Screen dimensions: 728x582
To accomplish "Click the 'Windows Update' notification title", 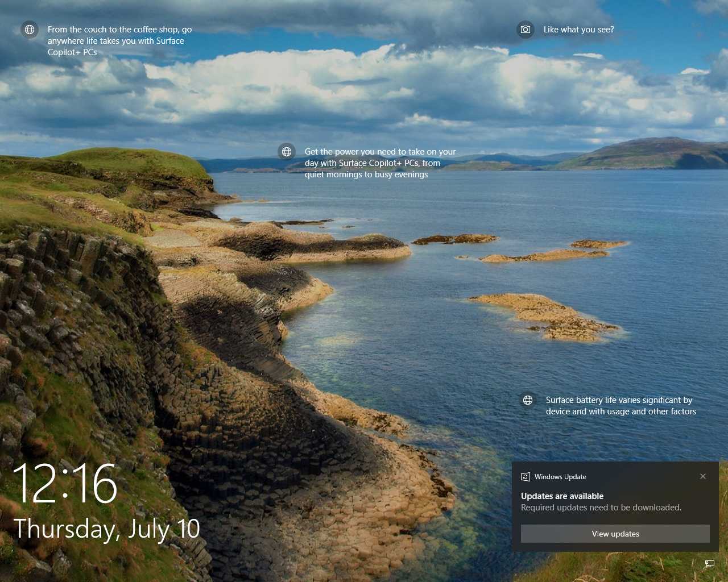I will (560, 477).
